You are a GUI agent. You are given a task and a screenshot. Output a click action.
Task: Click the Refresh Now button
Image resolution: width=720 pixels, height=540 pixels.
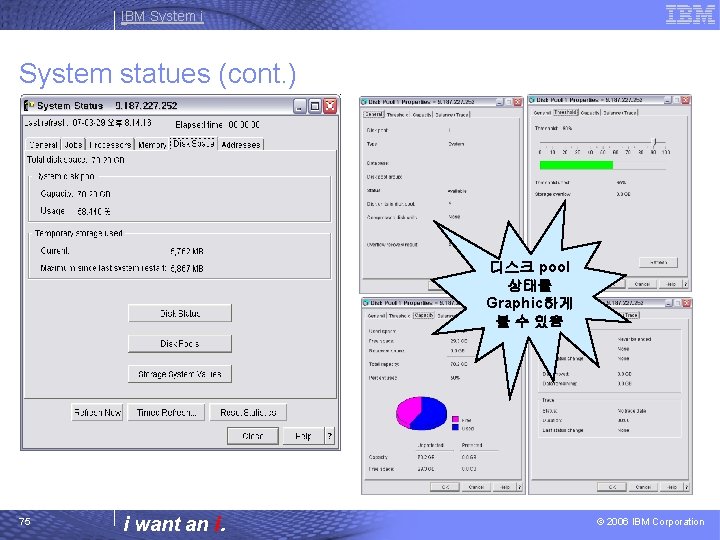pos(97,412)
